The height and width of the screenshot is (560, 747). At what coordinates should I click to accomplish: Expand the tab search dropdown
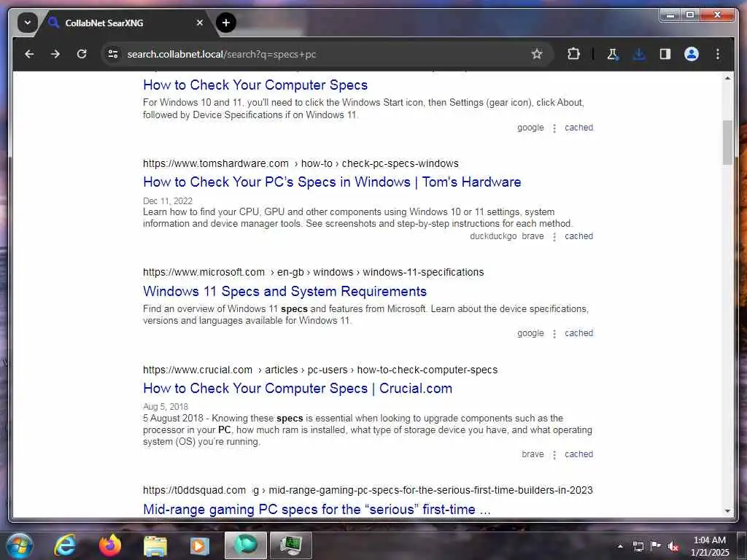[27, 23]
